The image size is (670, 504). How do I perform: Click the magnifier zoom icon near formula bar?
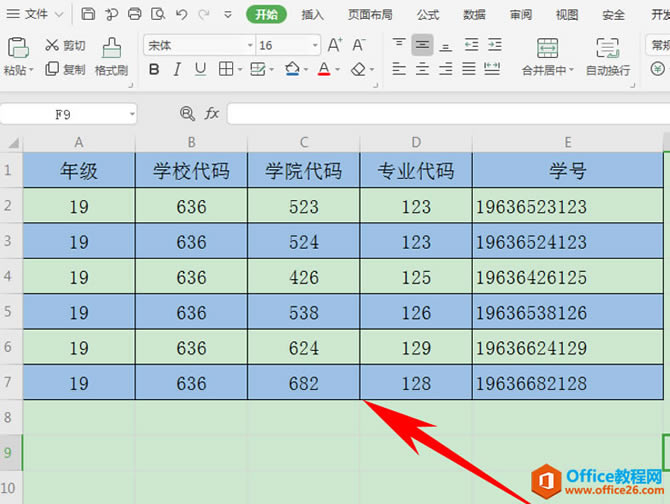coord(187,114)
